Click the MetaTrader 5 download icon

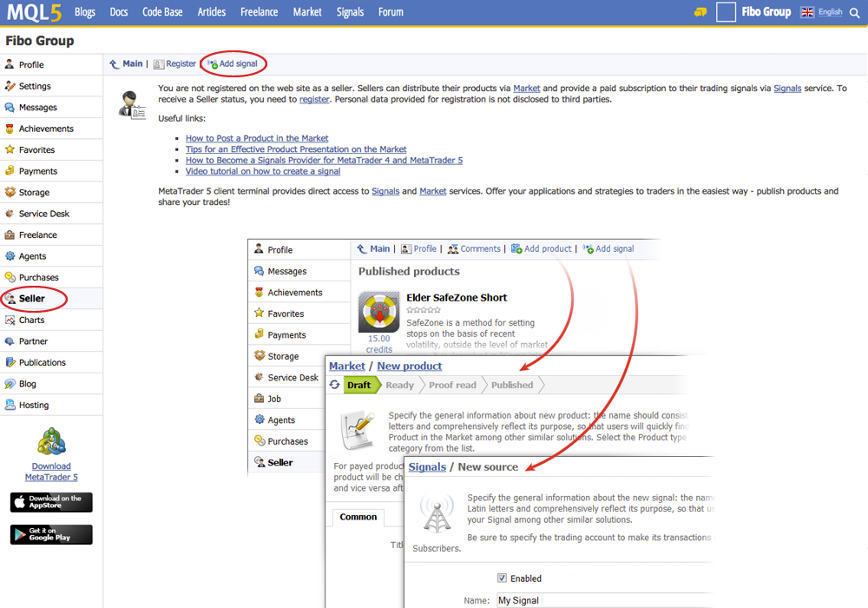(51, 442)
